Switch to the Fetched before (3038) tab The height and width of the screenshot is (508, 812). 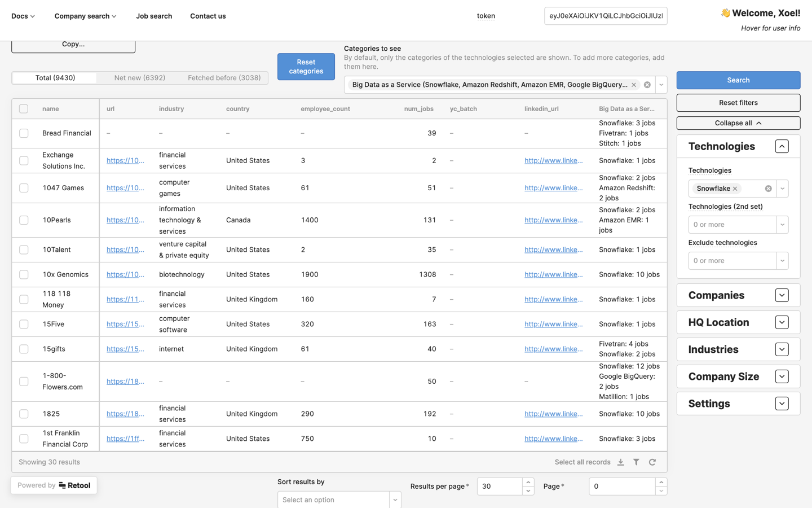[x=224, y=78]
